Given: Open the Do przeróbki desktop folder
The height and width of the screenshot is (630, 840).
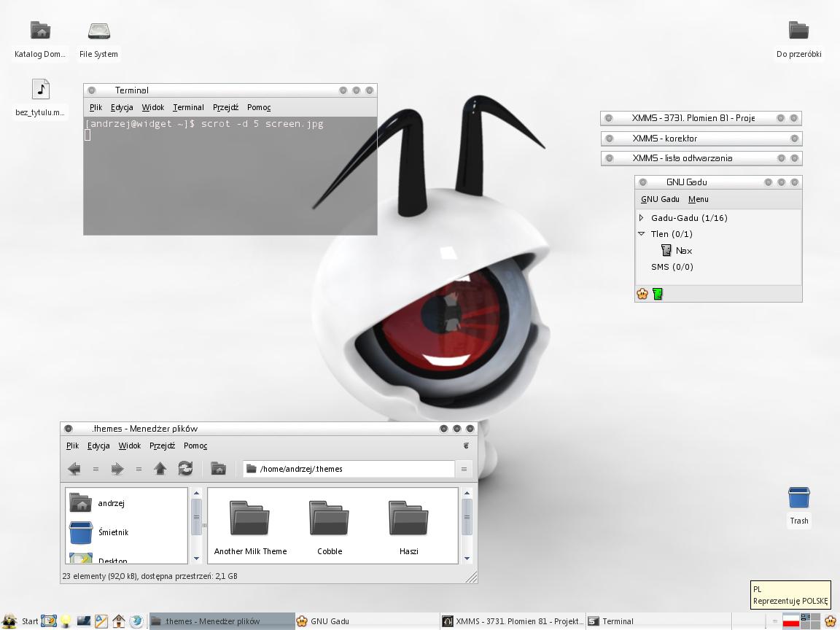Looking at the screenshot, I should pos(798,31).
